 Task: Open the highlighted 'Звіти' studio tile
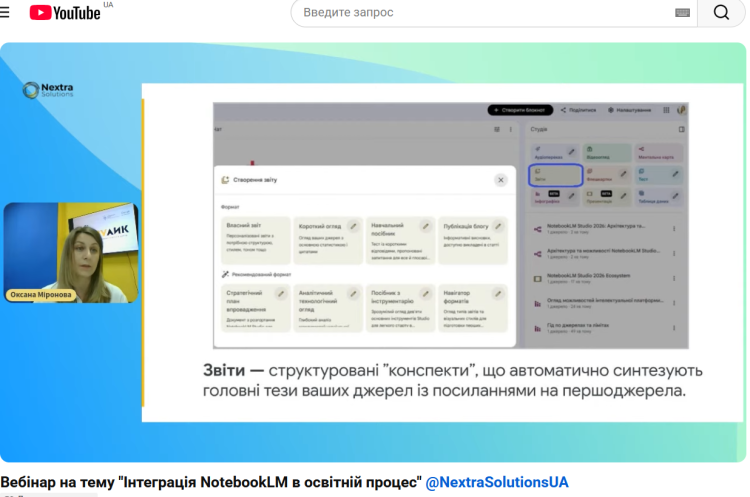pos(555,175)
